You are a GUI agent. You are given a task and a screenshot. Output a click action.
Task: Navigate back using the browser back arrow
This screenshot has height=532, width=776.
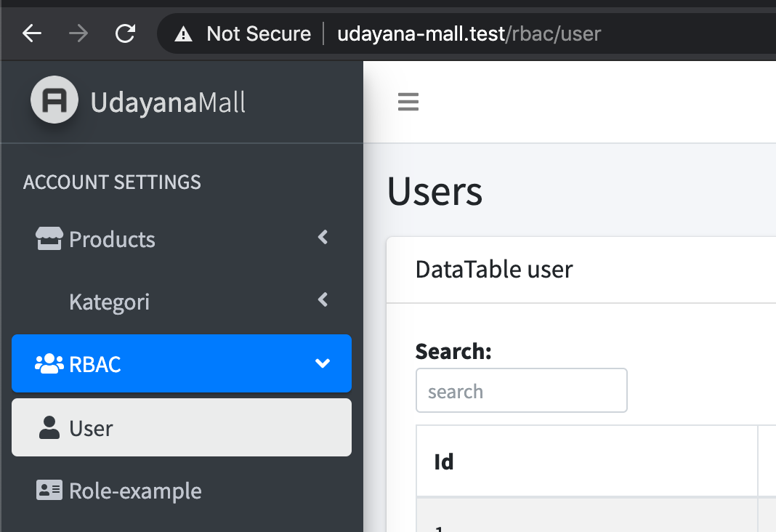click(31, 33)
